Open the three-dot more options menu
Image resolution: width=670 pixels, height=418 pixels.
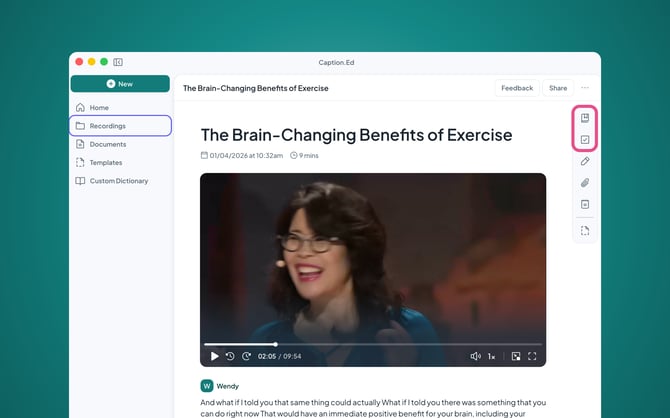tap(585, 88)
